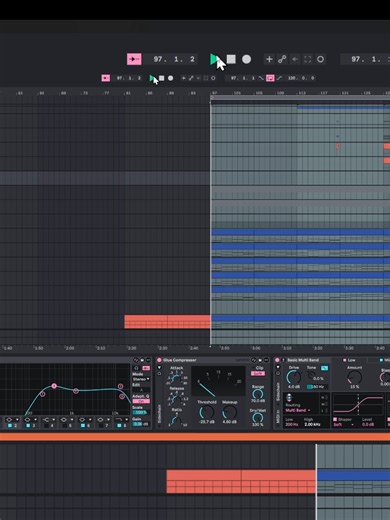Open filter type chooser for EQ band 3
This screenshot has height=520, width=390.
30,420
